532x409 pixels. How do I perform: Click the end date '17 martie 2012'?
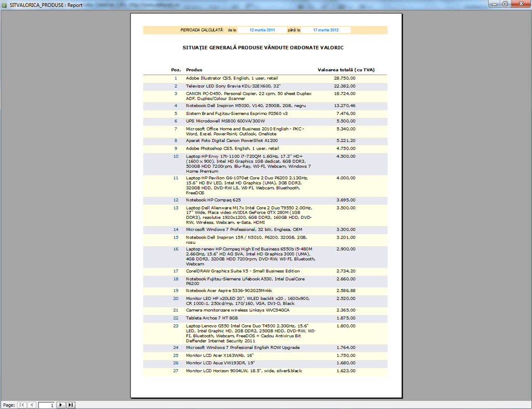tap(326, 30)
